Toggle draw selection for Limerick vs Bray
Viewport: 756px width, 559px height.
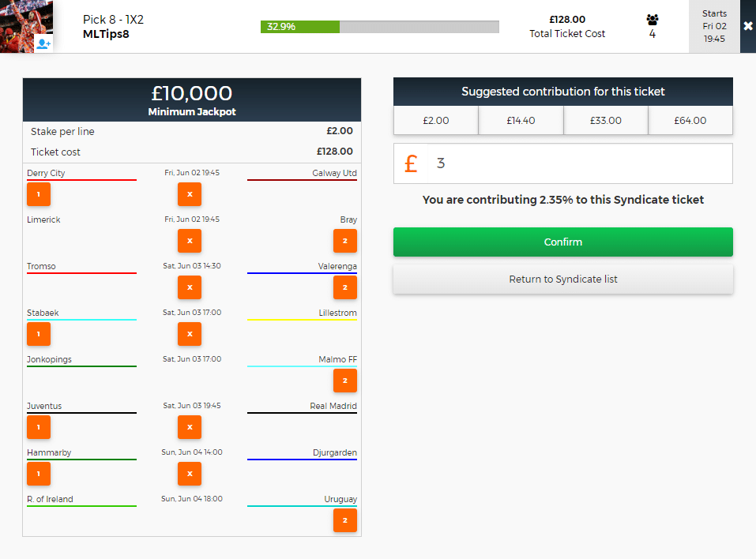tap(190, 241)
